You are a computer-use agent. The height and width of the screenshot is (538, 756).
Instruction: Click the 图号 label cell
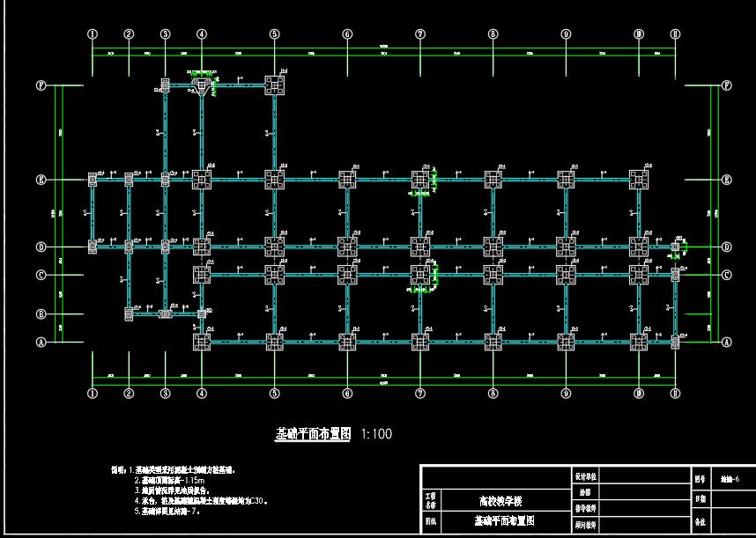pos(700,479)
